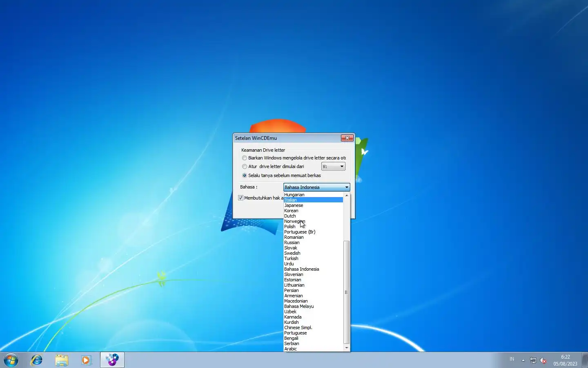Open the V: drive letter dropdown
Screen dimensions: 588x368
point(333,166)
